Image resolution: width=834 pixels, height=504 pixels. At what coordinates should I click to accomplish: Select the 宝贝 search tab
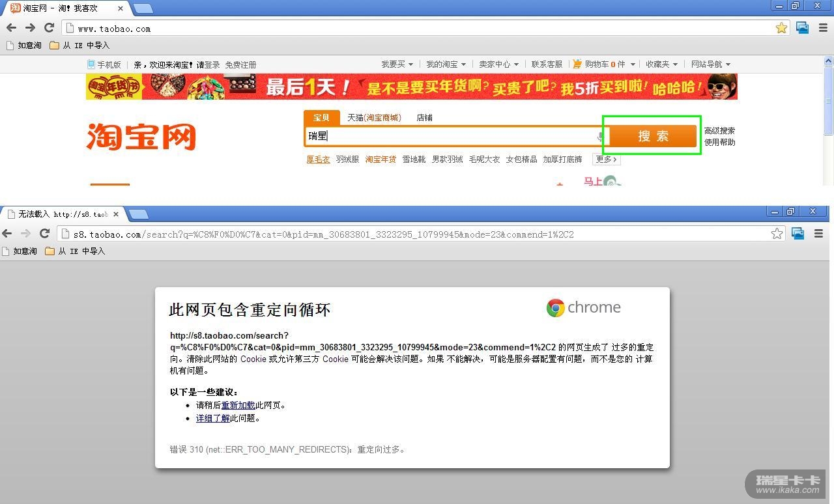coord(321,118)
